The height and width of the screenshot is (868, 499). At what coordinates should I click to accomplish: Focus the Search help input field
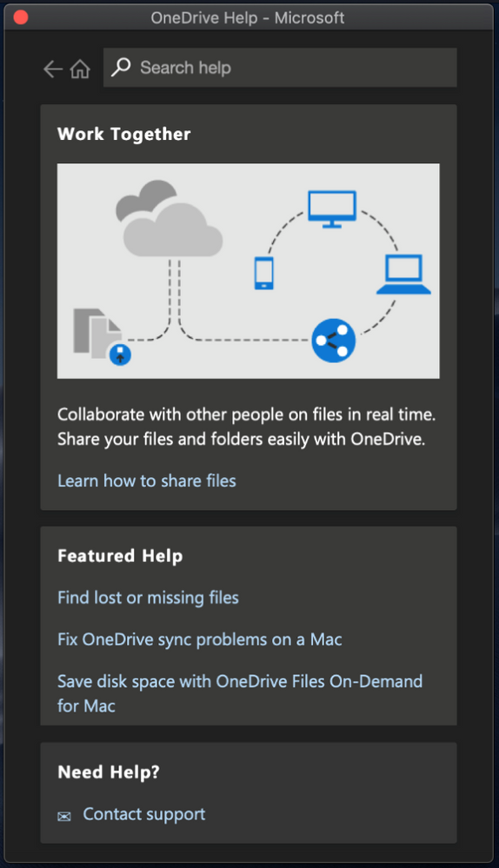pos(280,68)
